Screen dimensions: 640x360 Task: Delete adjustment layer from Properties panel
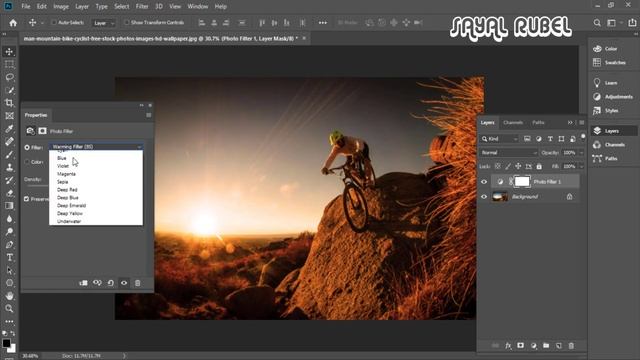(138, 283)
